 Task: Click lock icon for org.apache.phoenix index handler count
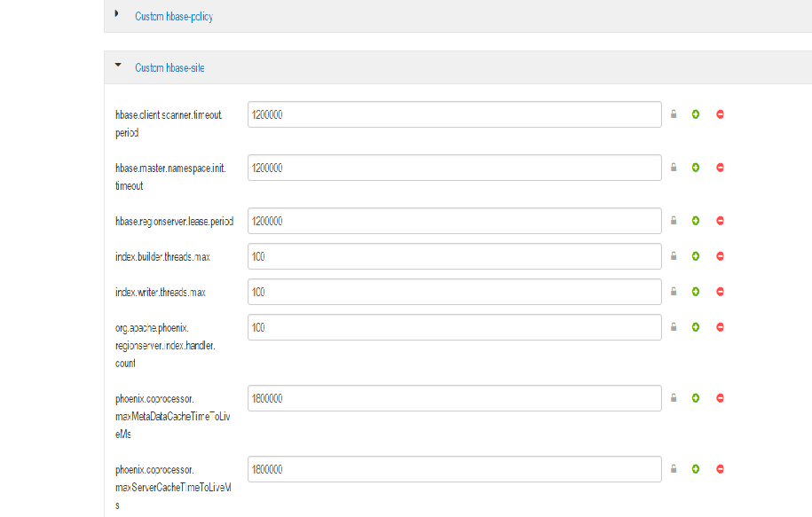674,327
